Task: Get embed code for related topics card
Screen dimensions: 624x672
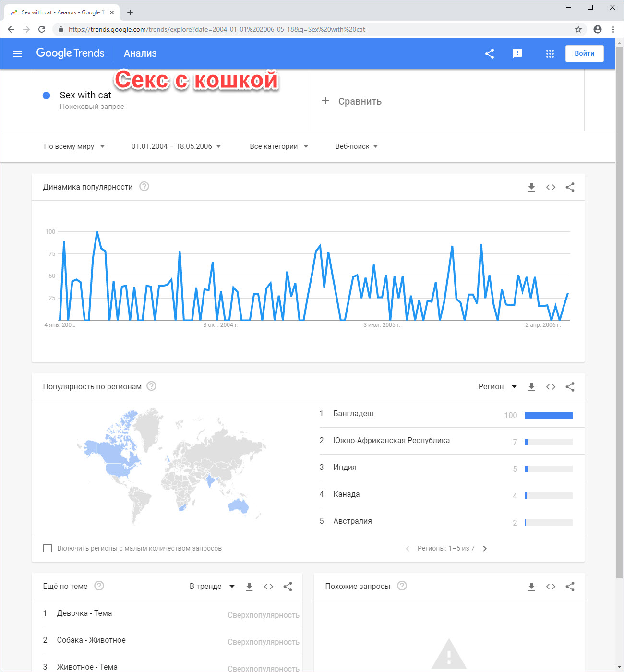Action: pos(268,587)
